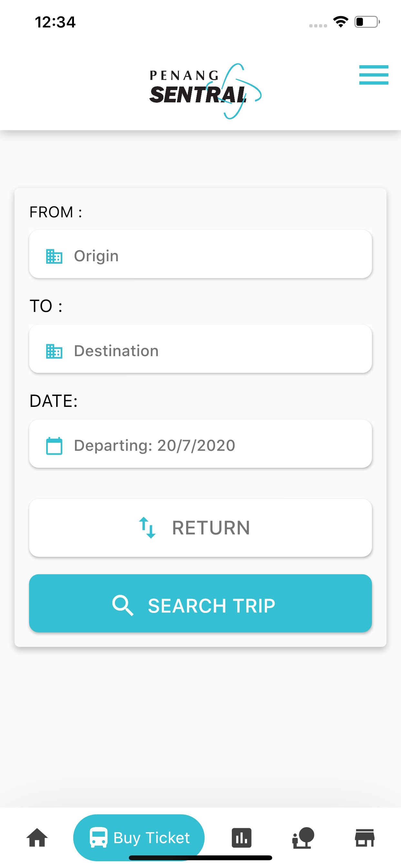Tap the bus icon in Buy Ticket
Screen dimensions: 401x868
pyautogui.click(x=98, y=837)
